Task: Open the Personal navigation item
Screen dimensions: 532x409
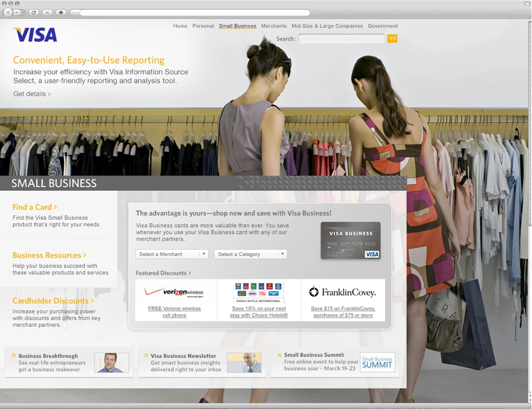Action: point(203,26)
